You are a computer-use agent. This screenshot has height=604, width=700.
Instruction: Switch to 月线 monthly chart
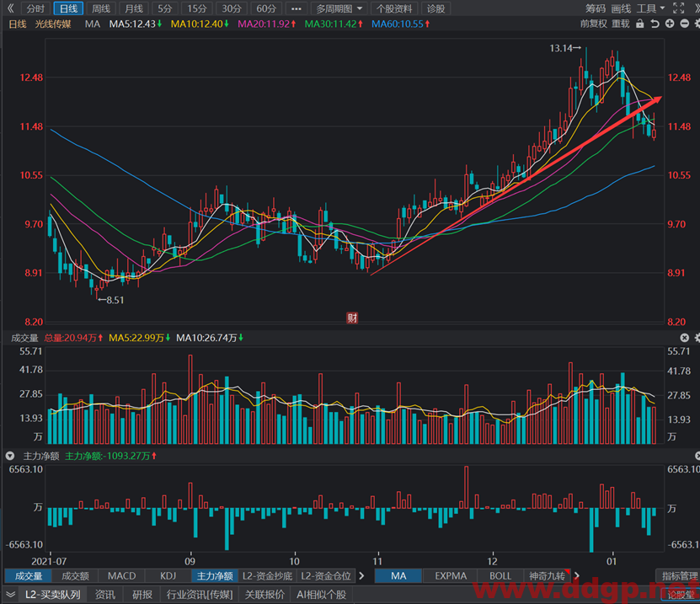[x=133, y=8]
